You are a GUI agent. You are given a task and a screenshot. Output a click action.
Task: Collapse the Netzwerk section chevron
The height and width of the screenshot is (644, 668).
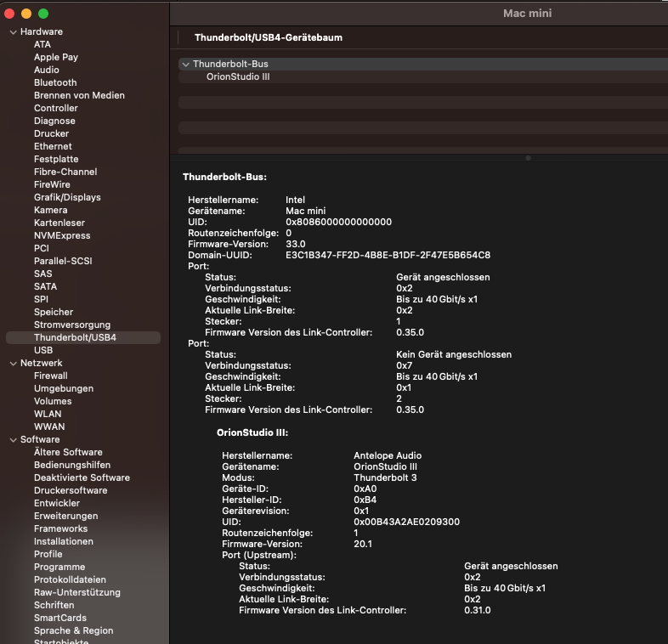click(x=14, y=364)
